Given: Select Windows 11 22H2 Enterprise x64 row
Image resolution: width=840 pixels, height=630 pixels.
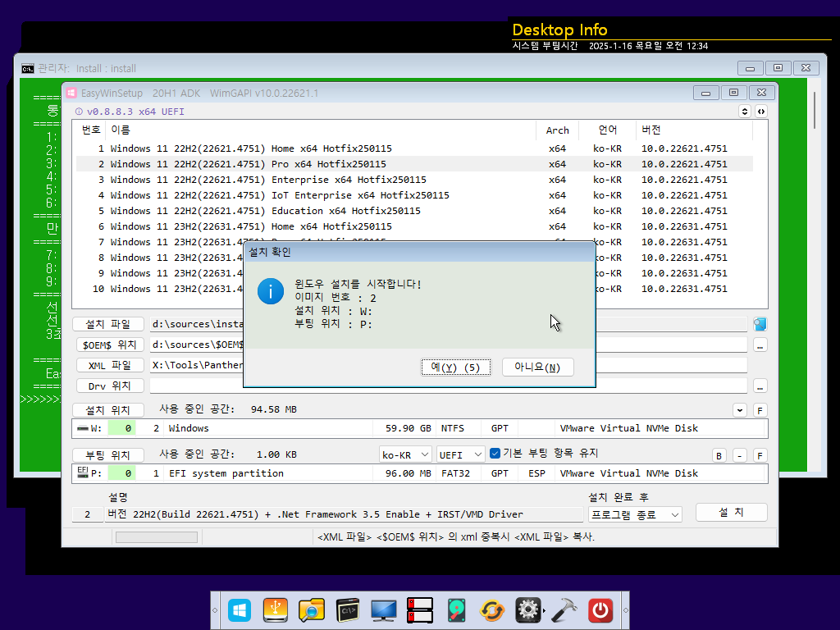Looking at the screenshot, I should click(x=414, y=180).
